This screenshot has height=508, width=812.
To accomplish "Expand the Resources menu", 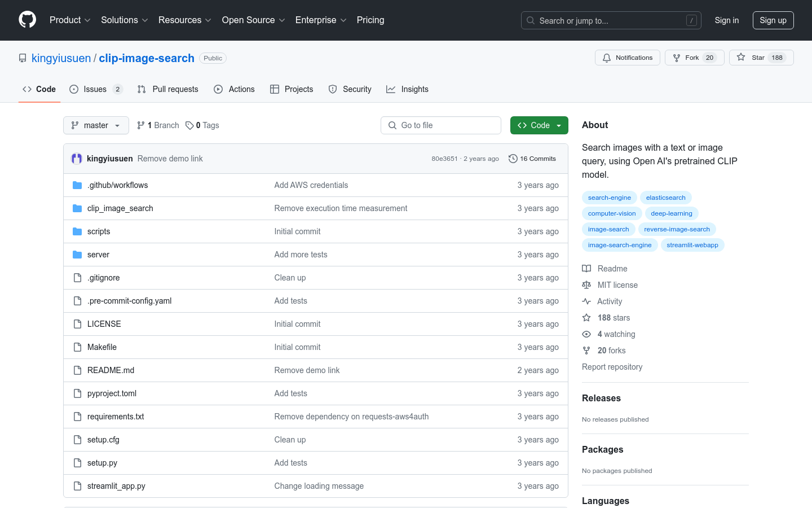I will point(185,20).
